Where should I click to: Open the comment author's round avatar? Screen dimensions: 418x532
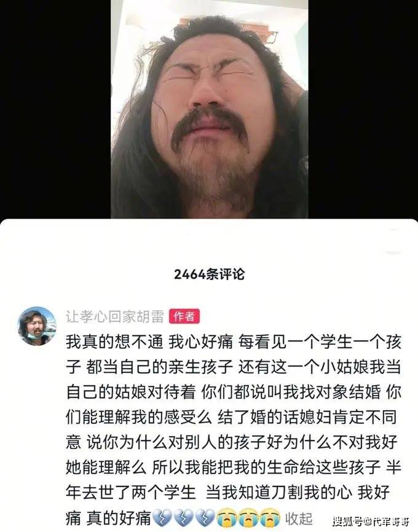pos(37,326)
